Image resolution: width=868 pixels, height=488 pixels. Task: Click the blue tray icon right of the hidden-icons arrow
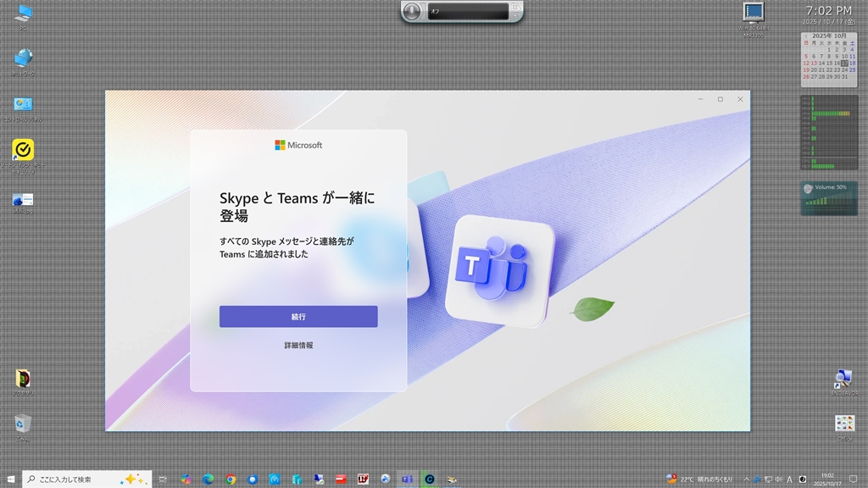click(757, 480)
